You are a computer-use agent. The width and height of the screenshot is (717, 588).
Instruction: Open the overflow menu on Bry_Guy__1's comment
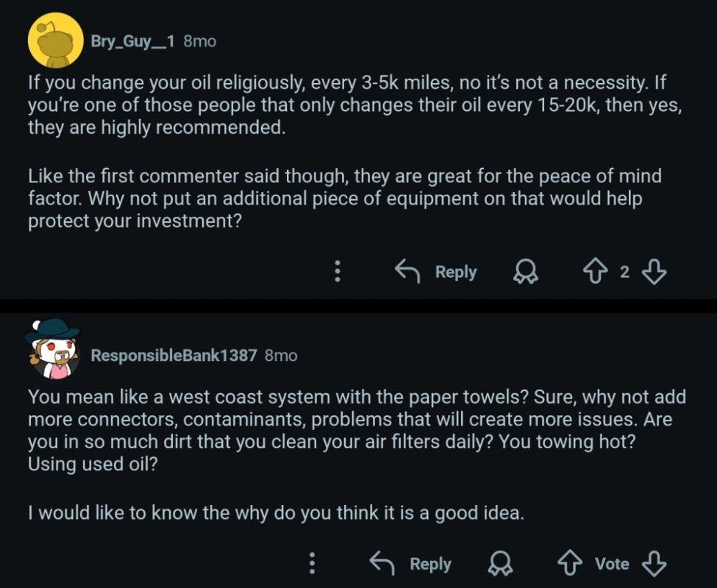click(x=338, y=271)
